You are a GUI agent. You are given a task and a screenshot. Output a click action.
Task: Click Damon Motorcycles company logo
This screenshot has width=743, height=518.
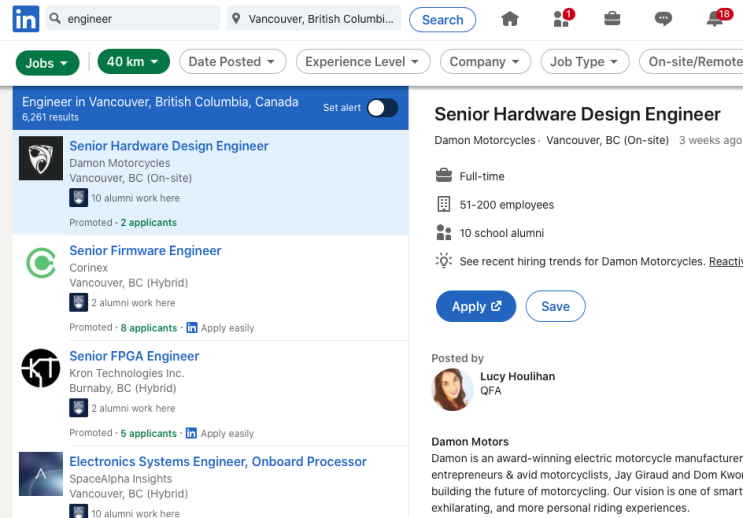point(41,158)
